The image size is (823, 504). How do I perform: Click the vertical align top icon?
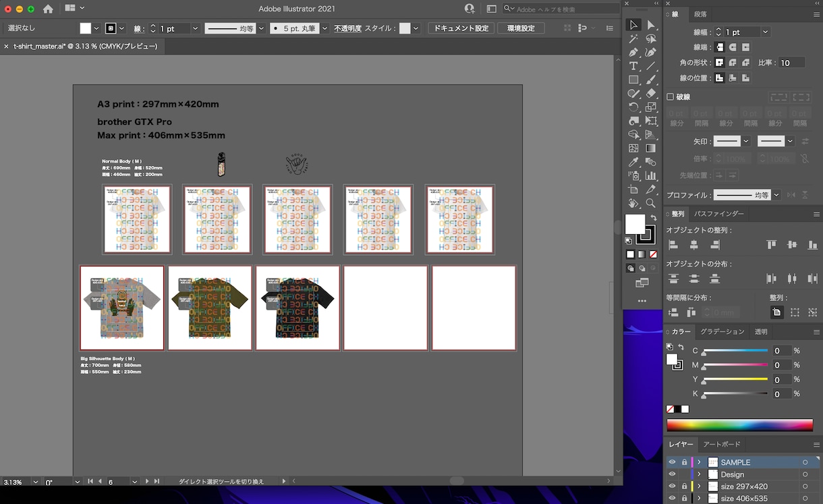pyautogui.click(x=772, y=246)
